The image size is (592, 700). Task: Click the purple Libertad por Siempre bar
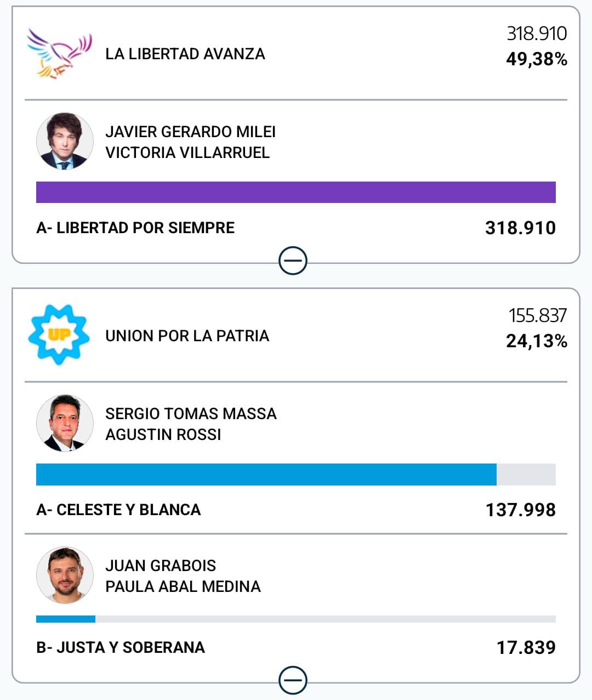[x=296, y=193]
